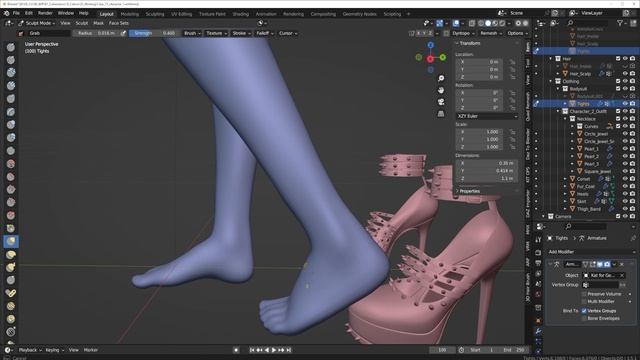Click the blue Z axis on navigation gizmo
Image resolution: width=640 pixels, height=360 pixels.
click(x=431, y=45)
